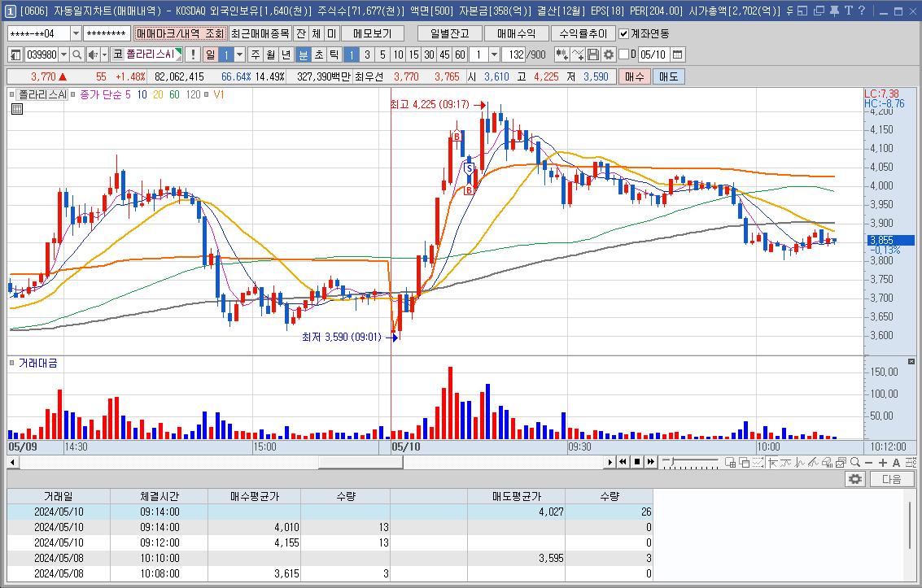922x588 pixels.
Task: Click the screen layout icon in title bar
Action: (x=802, y=11)
